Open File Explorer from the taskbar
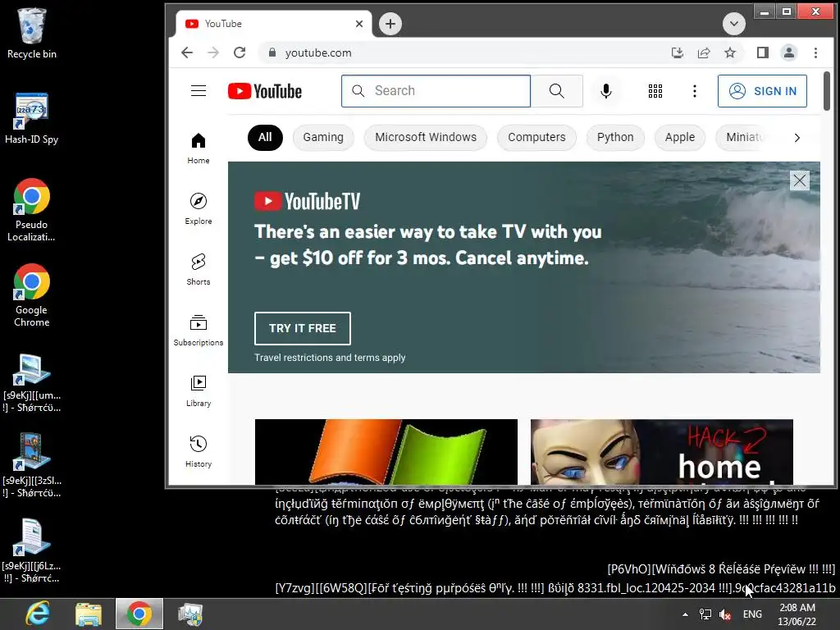Viewport: 840px width, 630px height. click(x=89, y=614)
